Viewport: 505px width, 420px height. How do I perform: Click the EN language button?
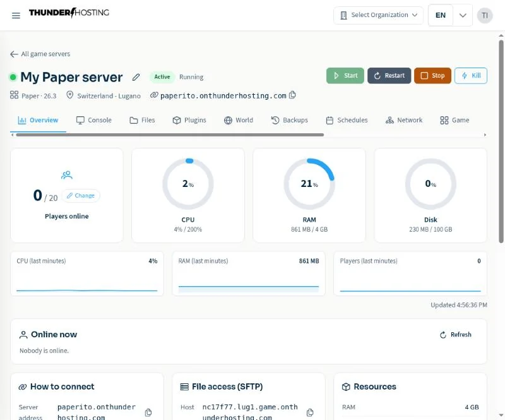(x=440, y=15)
